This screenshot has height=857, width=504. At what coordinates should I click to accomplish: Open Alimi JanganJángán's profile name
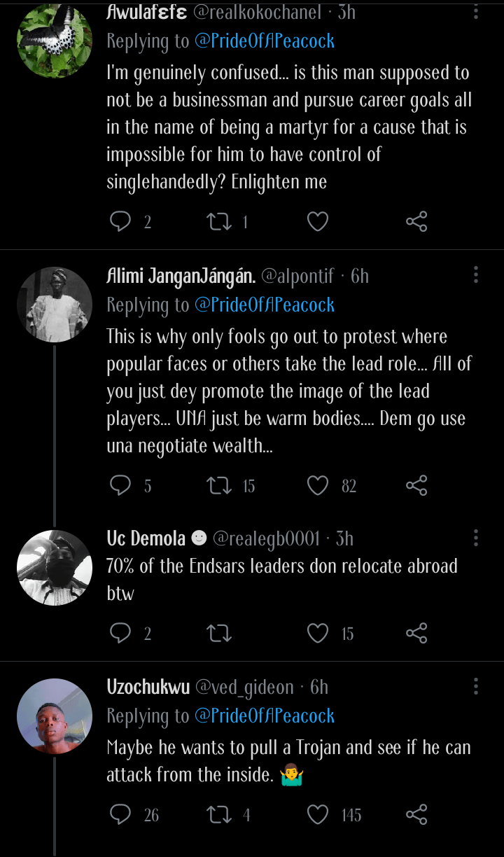pyautogui.click(x=181, y=276)
